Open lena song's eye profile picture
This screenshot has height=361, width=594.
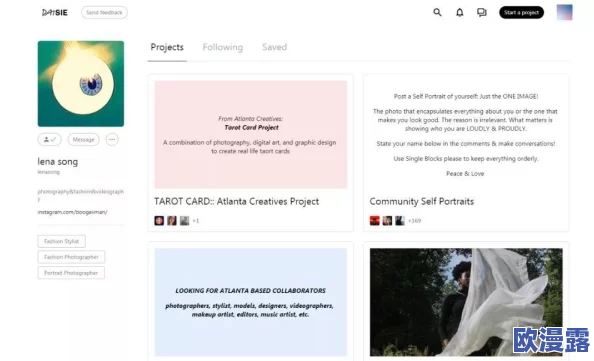pyautogui.click(x=81, y=84)
